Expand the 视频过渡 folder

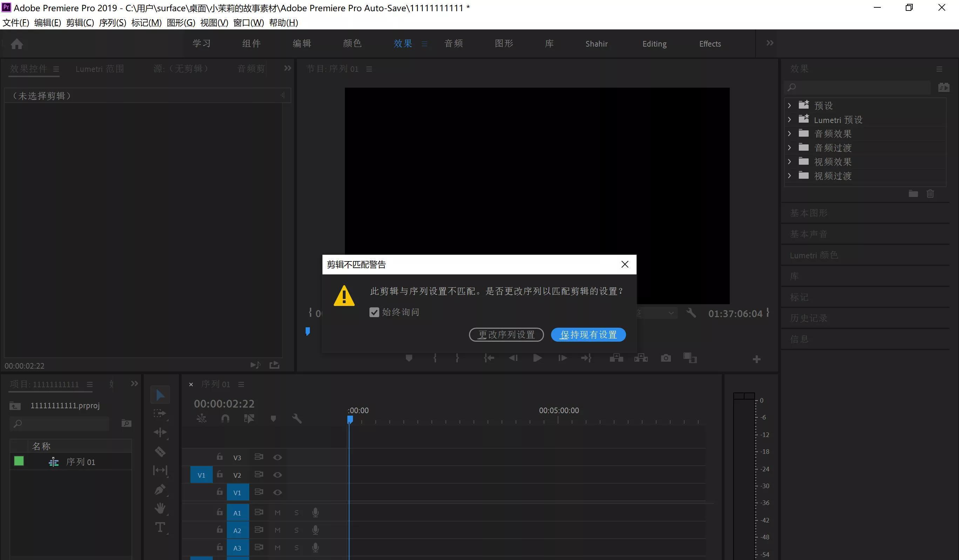[x=789, y=176]
